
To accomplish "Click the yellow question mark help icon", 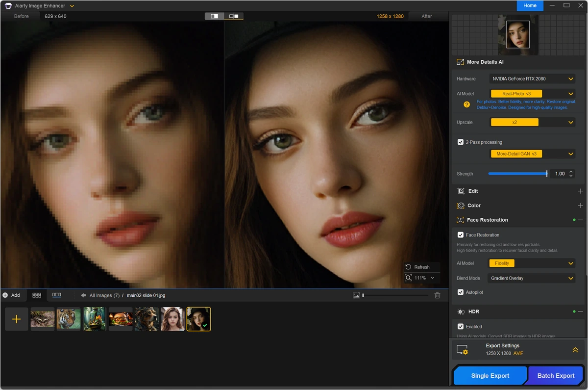I will coord(467,104).
